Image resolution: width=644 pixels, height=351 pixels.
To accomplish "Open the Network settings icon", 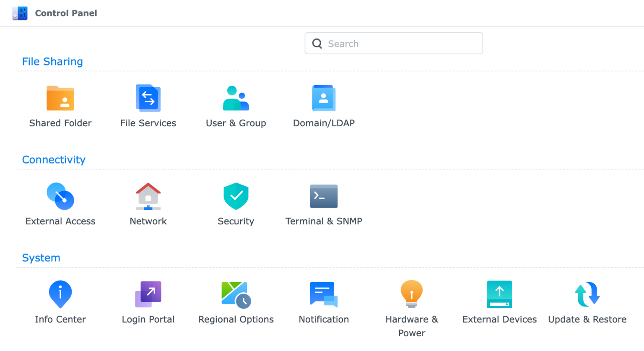I will [148, 196].
